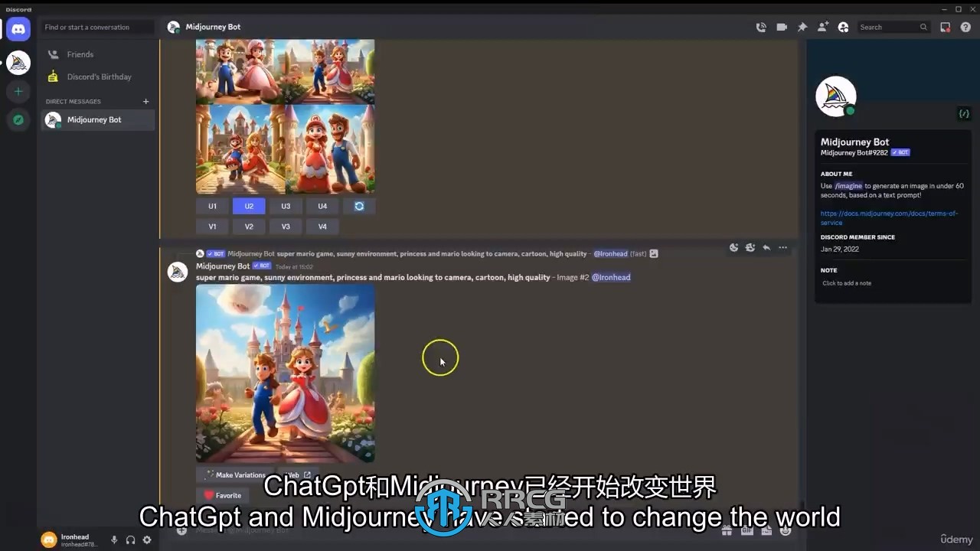Create variations with V2 button

point(249,227)
